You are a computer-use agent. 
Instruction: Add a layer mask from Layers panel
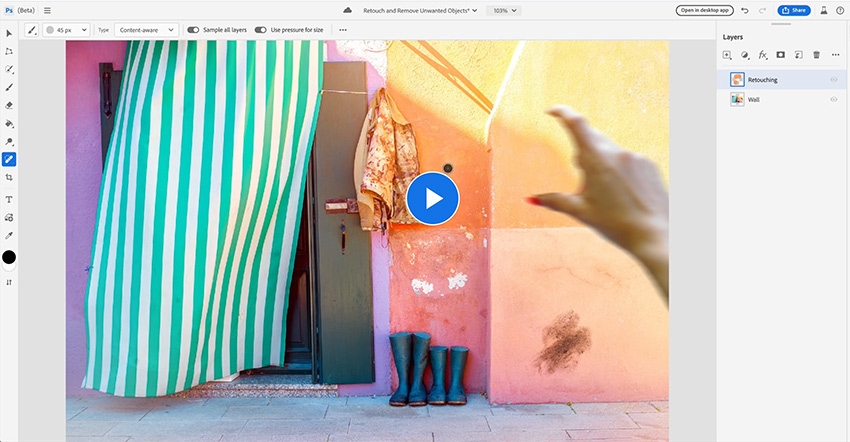781,55
